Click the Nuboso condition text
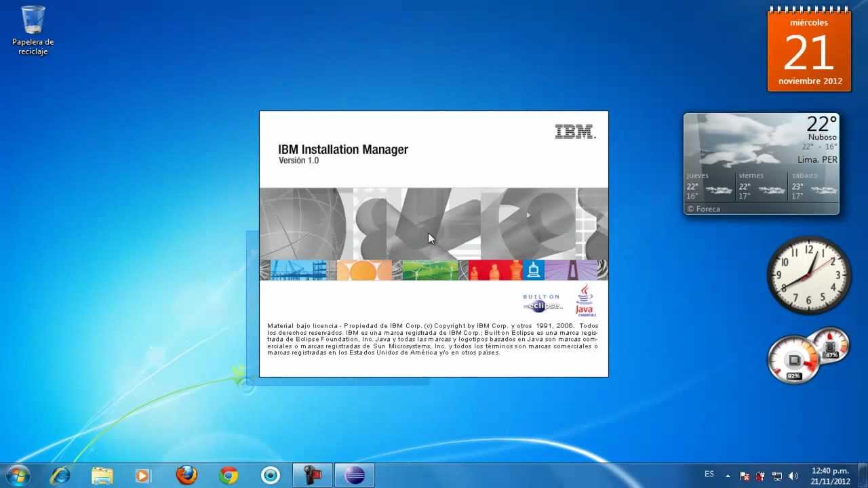Viewport: 868px width, 488px height. coord(822,137)
